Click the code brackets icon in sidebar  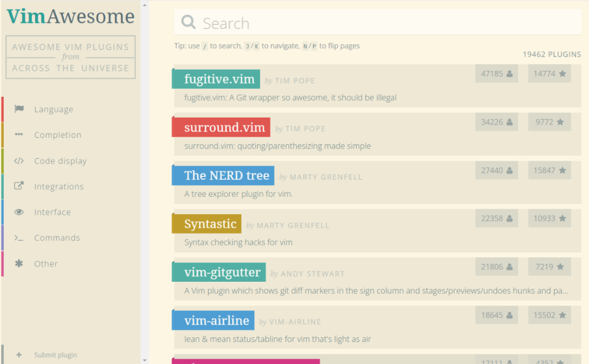point(19,161)
